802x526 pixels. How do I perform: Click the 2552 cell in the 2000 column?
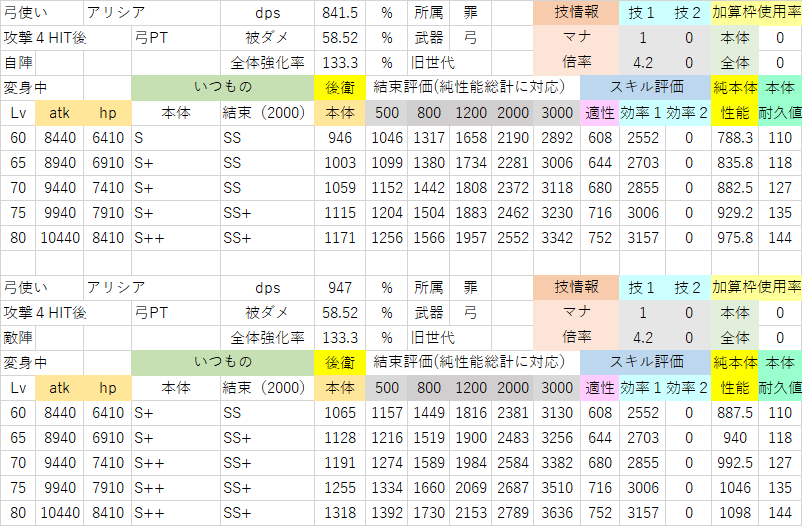(x=513, y=238)
